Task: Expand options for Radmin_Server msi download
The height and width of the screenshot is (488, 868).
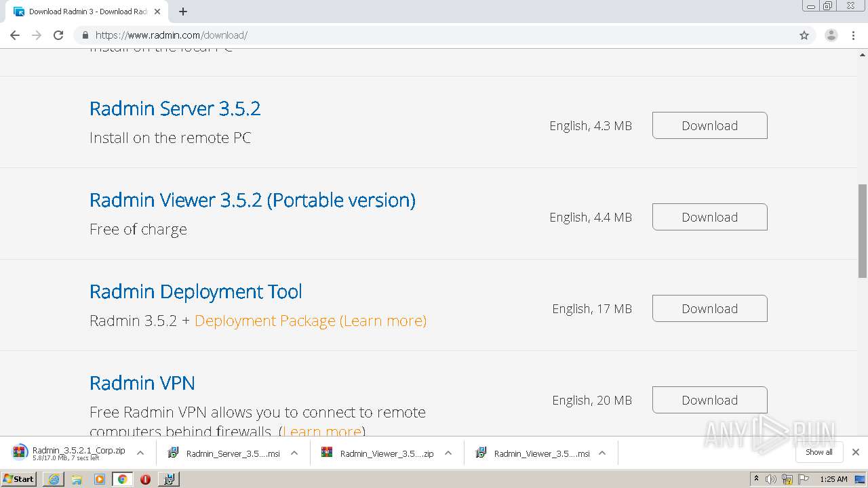Action: tap(294, 453)
